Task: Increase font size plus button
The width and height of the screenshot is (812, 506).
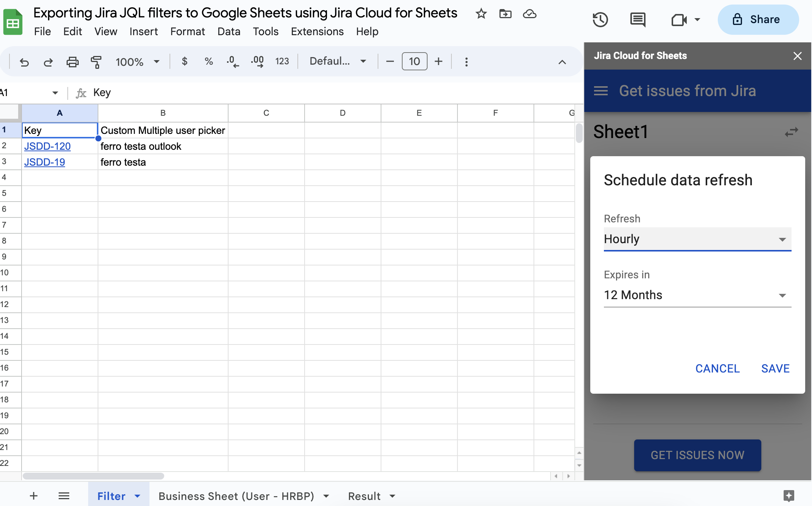Action: (x=439, y=61)
